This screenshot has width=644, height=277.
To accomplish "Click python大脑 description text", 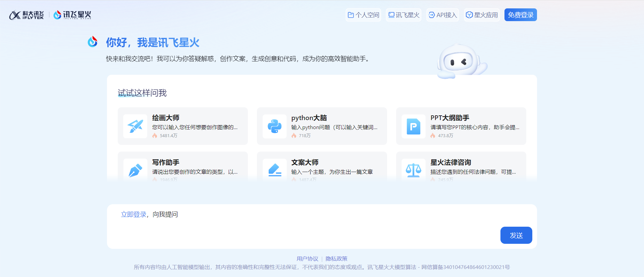I will (334, 127).
